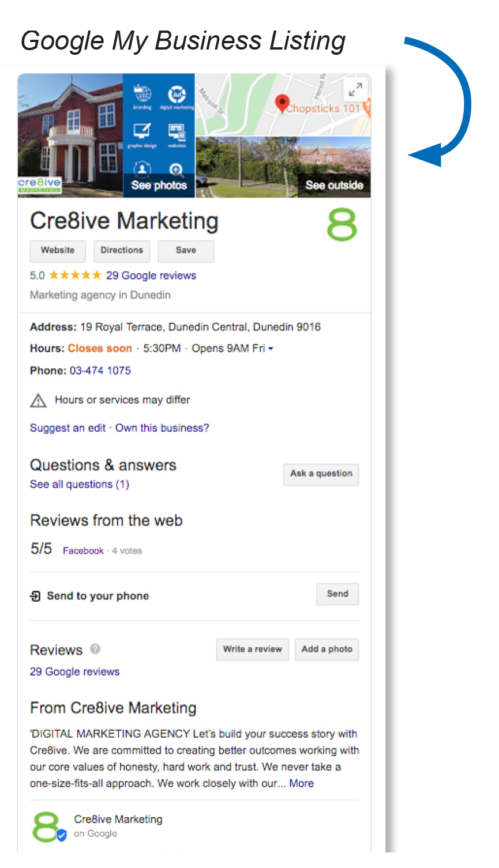499x868 pixels.
Task: Open 29 Google reviews under Reviews heading
Action: [75, 672]
